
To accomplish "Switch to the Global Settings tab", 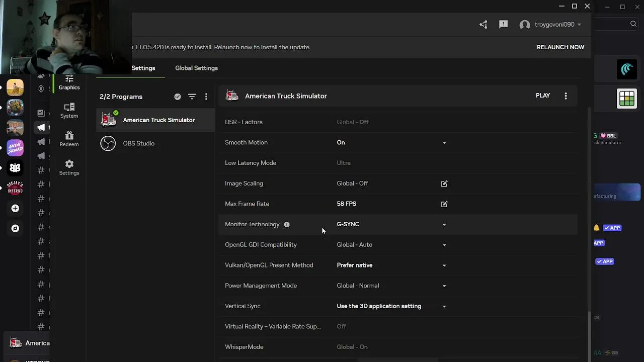I will (x=196, y=68).
